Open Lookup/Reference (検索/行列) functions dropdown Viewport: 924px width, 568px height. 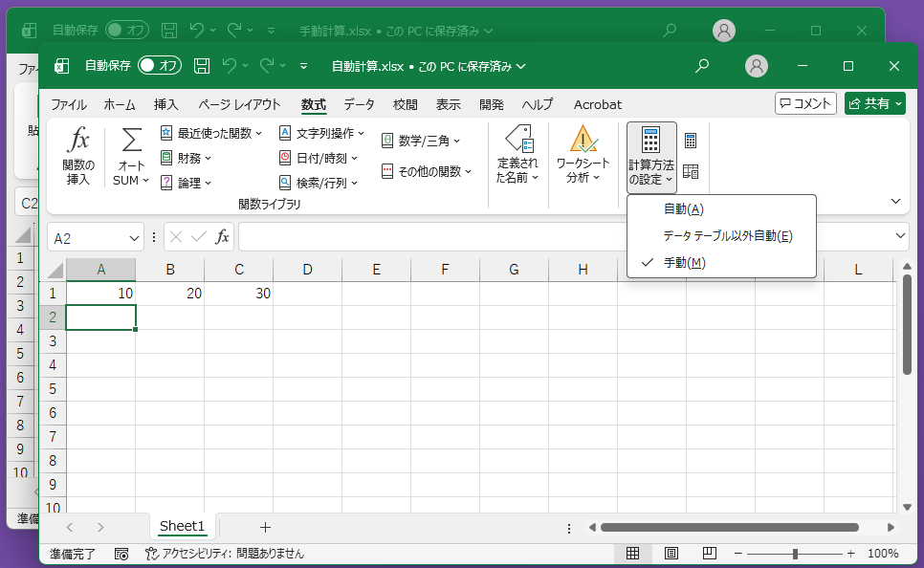tap(319, 183)
